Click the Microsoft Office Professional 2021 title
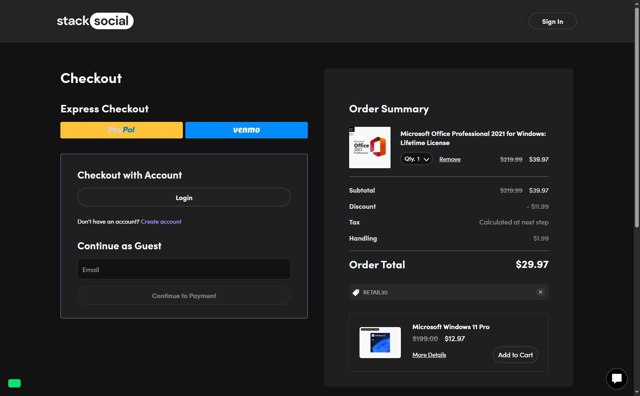 click(473, 138)
